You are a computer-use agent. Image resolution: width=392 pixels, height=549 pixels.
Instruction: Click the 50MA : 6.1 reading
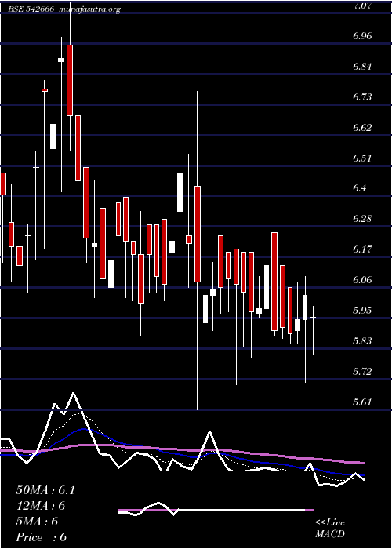[45, 490]
